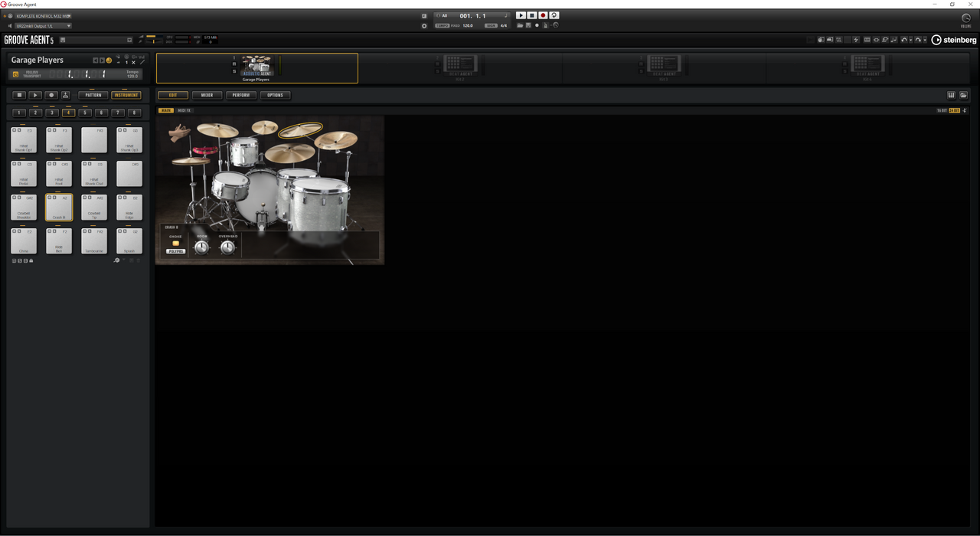Screen dimensions: 980x536
Task: Click the Polyprs button
Action: (x=176, y=251)
